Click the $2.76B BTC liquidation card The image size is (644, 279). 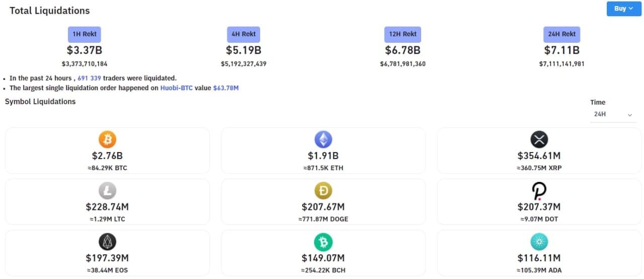pyautogui.click(x=107, y=151)
